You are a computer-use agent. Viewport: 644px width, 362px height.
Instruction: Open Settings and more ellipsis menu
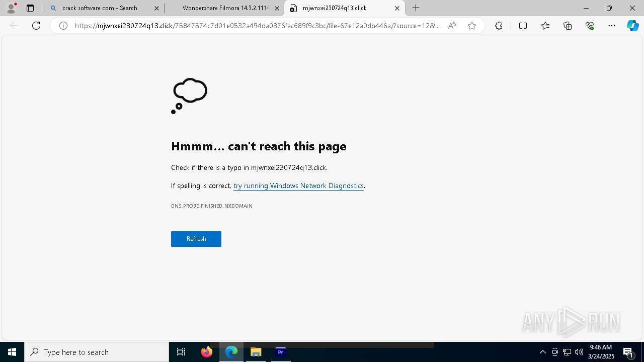click(x=612, y=26)
